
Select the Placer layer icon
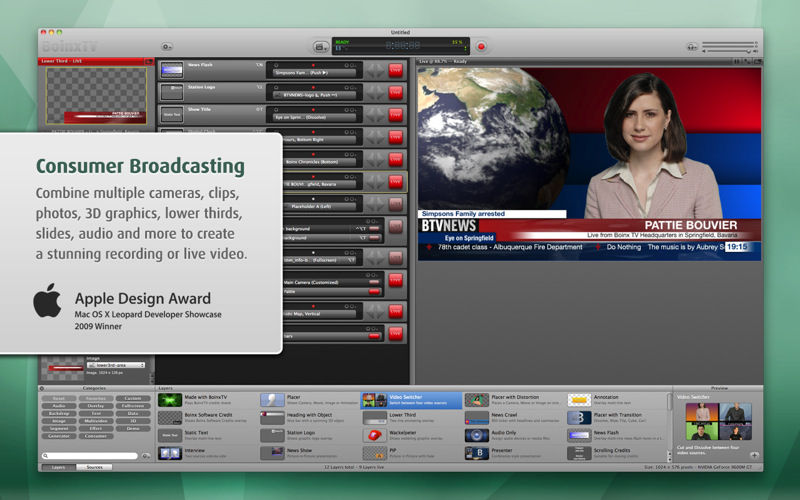coord(272,400)
